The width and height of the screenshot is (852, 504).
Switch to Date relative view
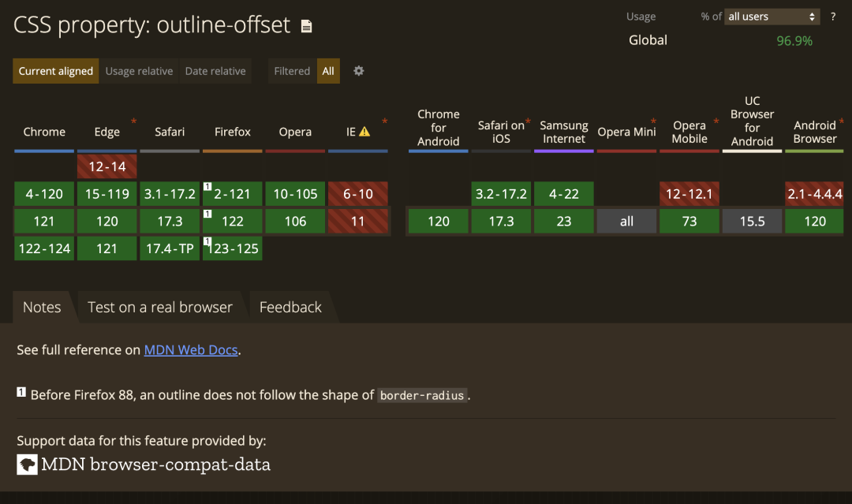pos(215,71)
